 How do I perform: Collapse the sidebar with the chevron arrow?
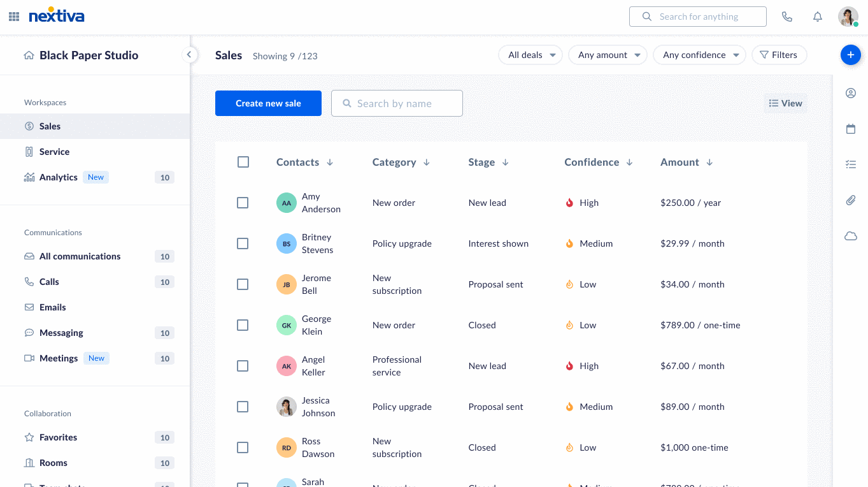pyautogui.click(x=189, y=55)
